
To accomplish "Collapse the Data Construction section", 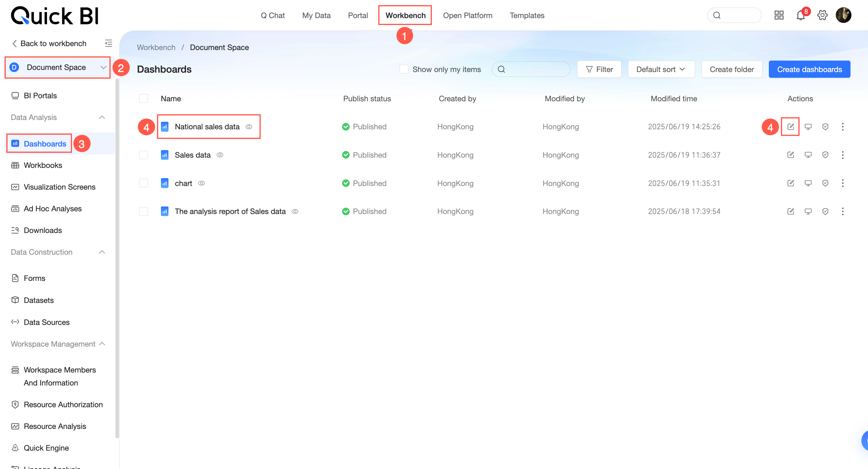I will (x=102, y=252).
